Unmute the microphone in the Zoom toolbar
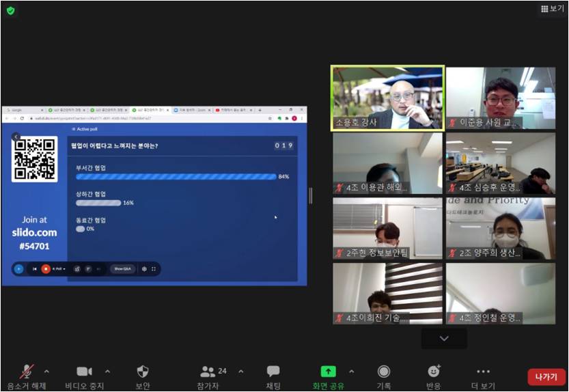 click(x=27, y=372)
